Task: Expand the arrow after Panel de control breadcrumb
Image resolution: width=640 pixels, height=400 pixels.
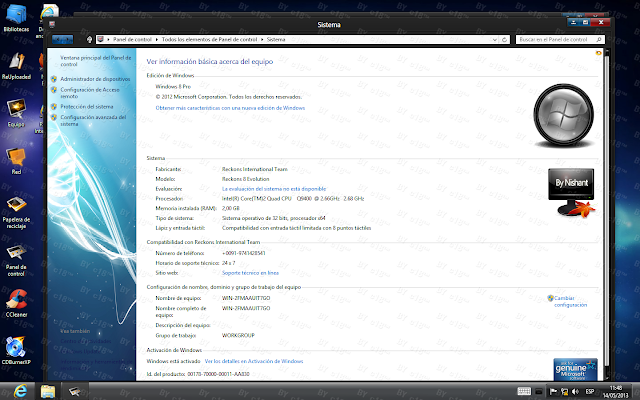Action: (x=156, y=40)
